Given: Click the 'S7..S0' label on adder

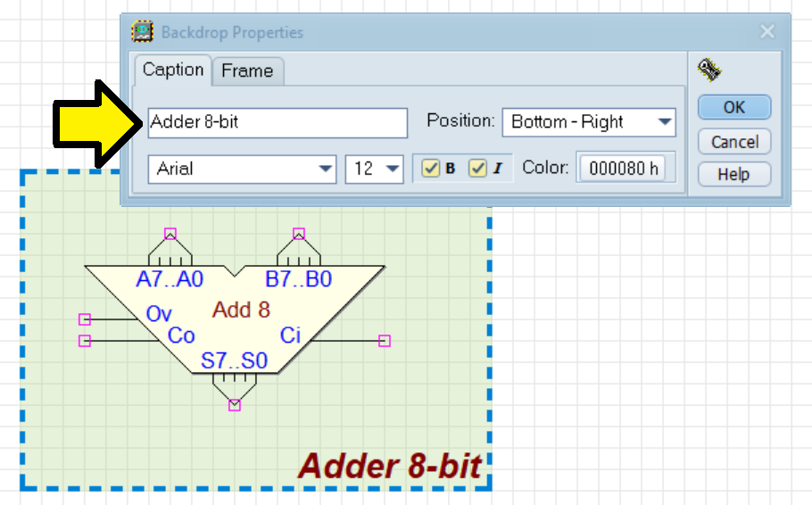Looking at the screenshot, I should [x=234, y=360].
